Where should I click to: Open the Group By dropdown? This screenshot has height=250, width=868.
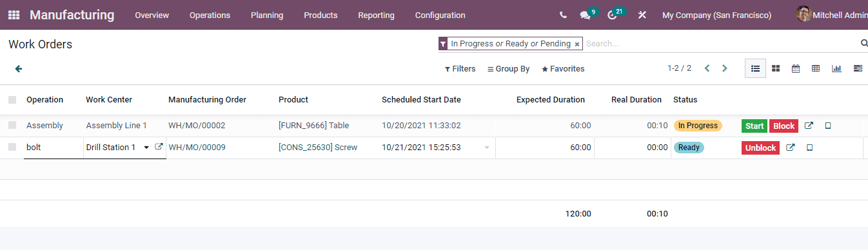click(x=508, y=68)
